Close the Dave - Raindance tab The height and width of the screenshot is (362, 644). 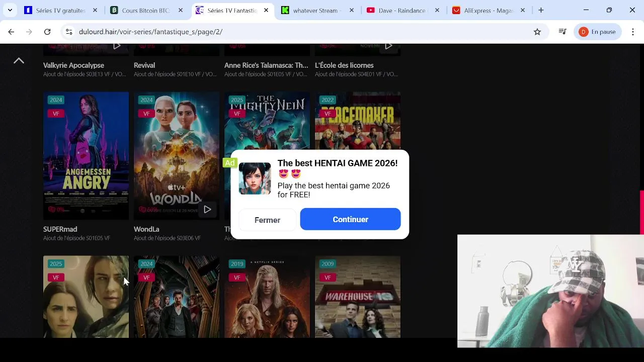[x=437, y=10]
